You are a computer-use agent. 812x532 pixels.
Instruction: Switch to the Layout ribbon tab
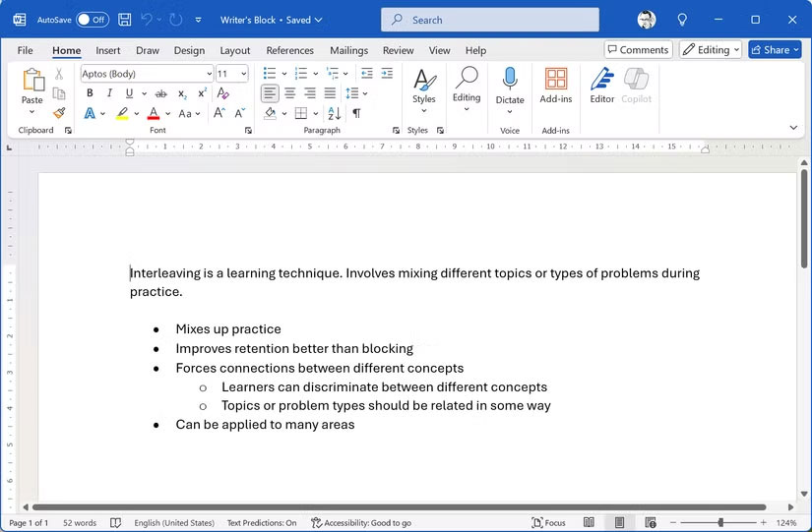[x=234, y=50]
